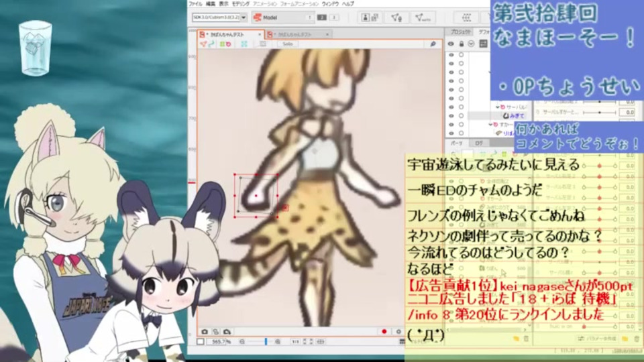This screenshot has height=362, width=644.
Task: Click the create warp deformer icon
Action: click(467, 17)
